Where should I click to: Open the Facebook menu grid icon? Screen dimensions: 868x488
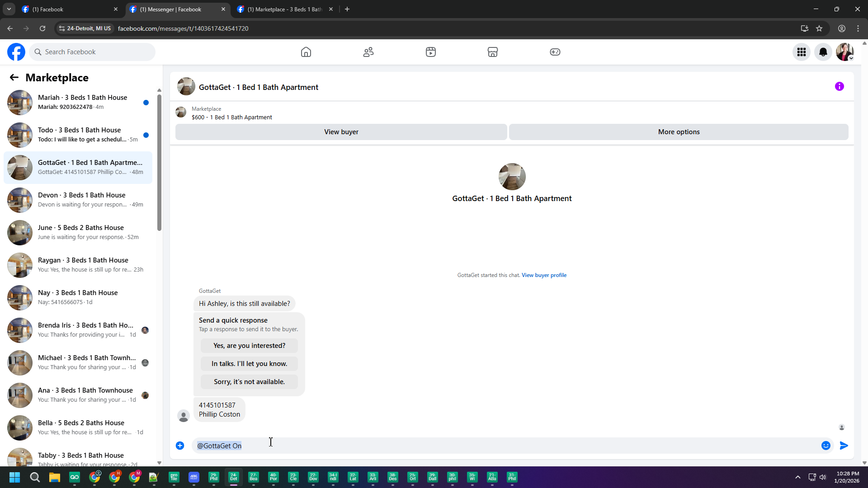[x=802, y=52]
